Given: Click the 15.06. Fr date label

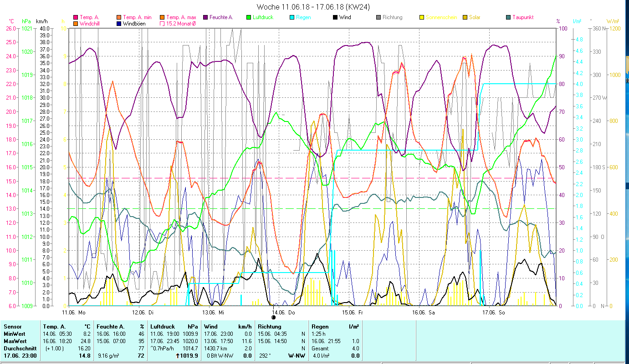Looking at the screenshot, I should 353,313.
